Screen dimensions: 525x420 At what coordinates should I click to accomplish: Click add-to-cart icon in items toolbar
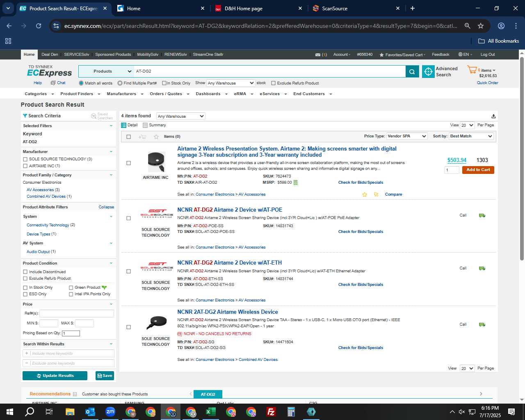click(142, 137)
